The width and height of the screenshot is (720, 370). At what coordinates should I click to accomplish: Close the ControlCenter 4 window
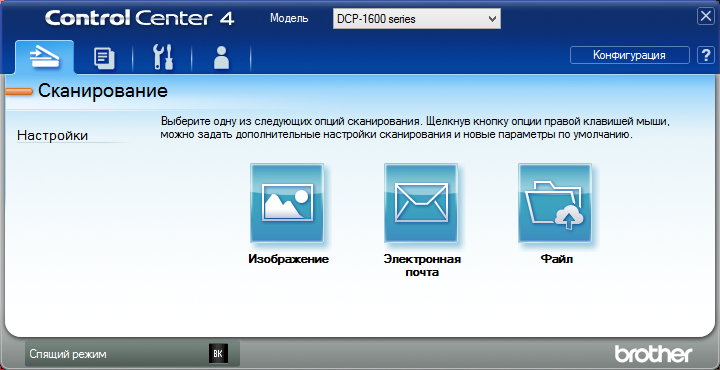click(x=705, y=17)
